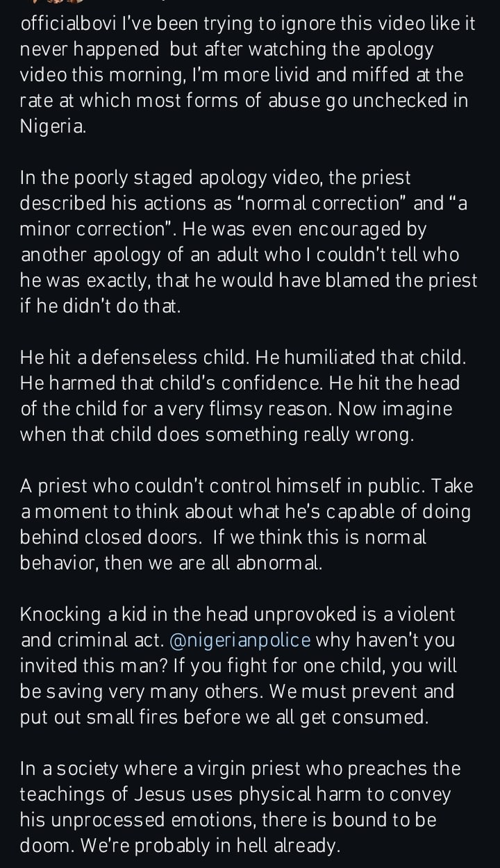The width and height of the screenshot is (500, 868).
Task: Click the sentence "He humiliated that child."
Action: [361, 358]
